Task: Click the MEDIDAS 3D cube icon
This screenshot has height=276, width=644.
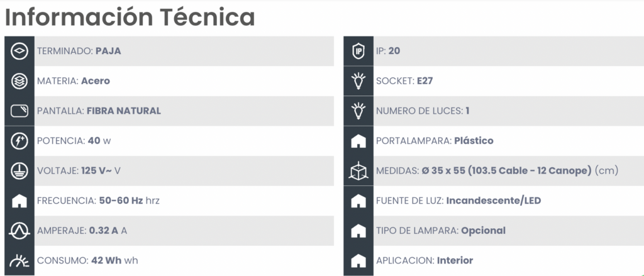Action: (358, 171)
